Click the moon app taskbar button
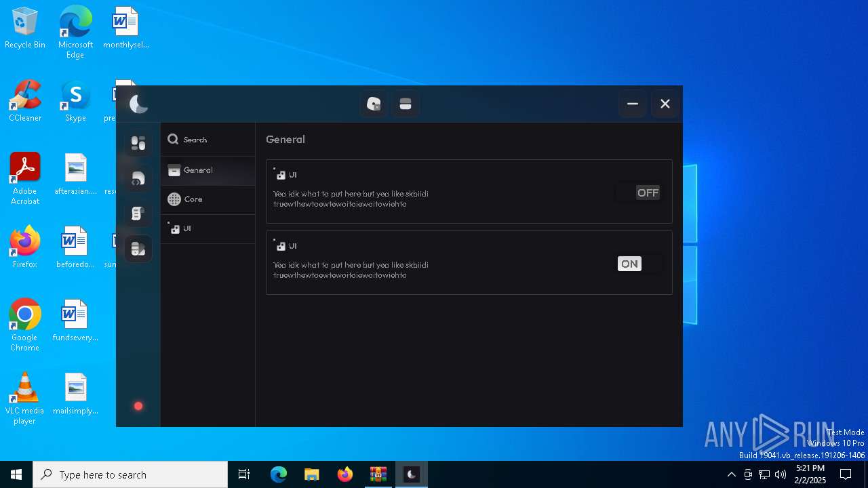Viewport: 868px width, 488px height. point(412,474)
